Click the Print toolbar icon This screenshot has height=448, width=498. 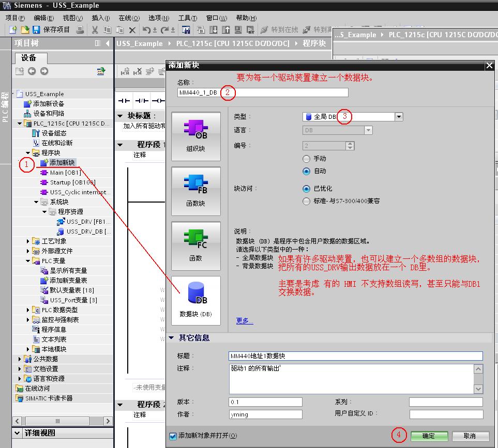[80, 30]
